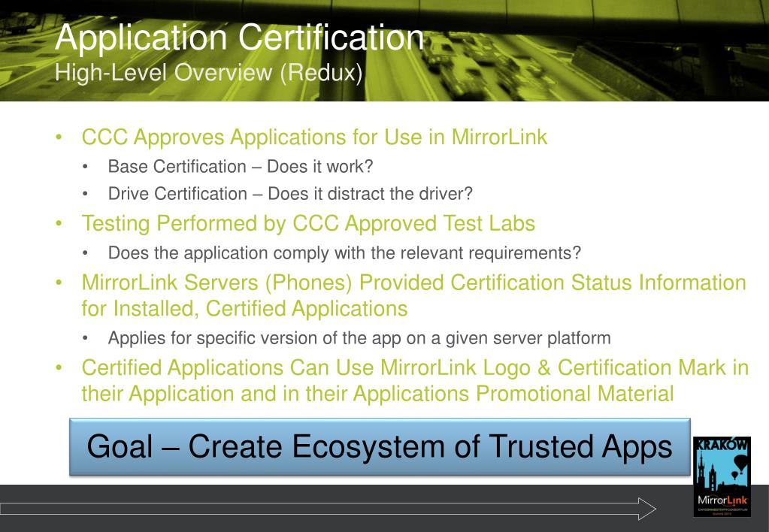
Task: Click 'Applies for specific version of the app' bullet
Action: pyautogui.click(x=359, y=338)
